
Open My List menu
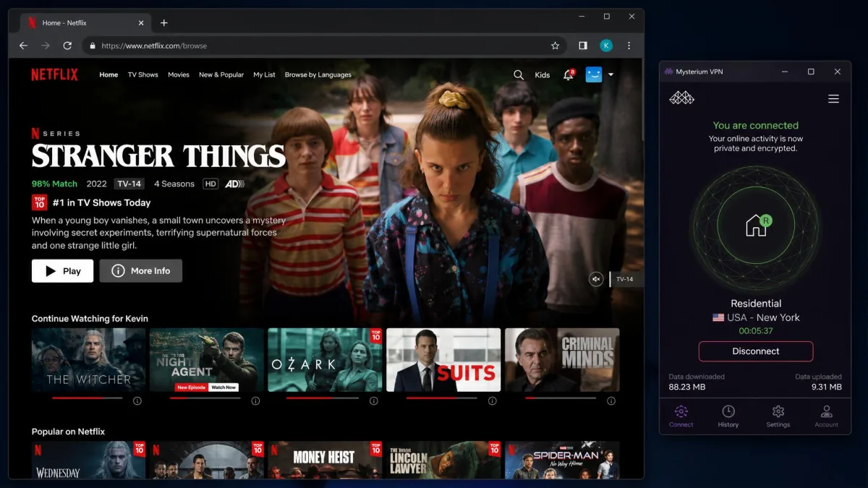coord(264,74)
